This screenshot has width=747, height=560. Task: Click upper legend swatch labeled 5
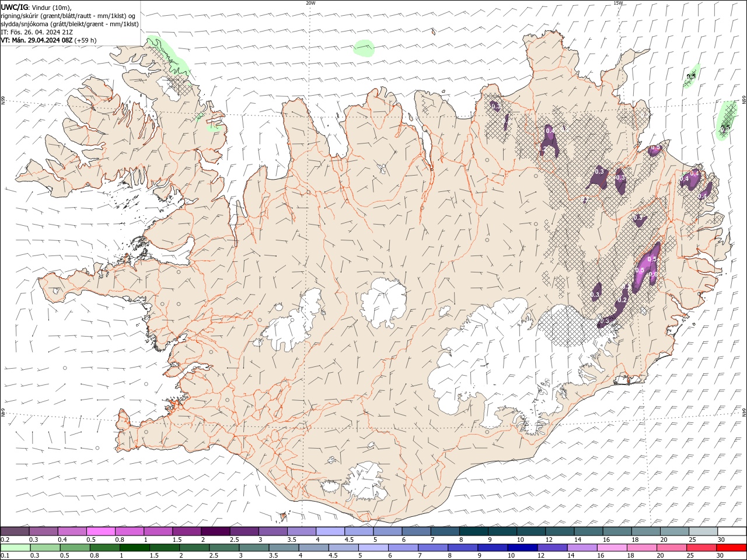(388, 531)
